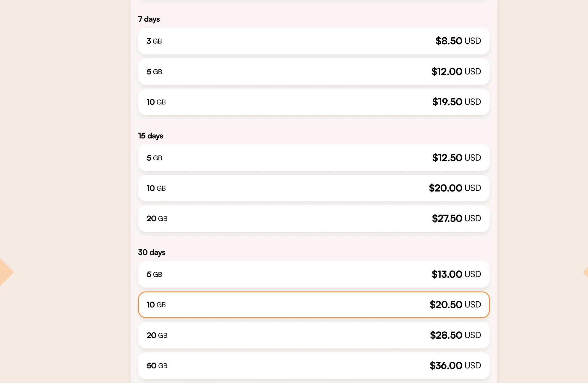The image size is (588, 383).
Task: Select the 50 GB plan
Action: tap(314, 366)
